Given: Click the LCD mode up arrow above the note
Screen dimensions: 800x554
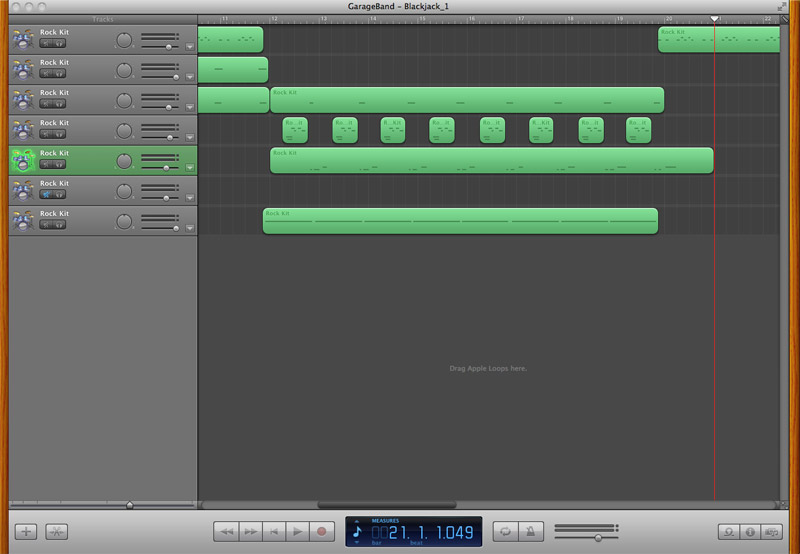Looking at the screenshot, I should tap(357, 521).
